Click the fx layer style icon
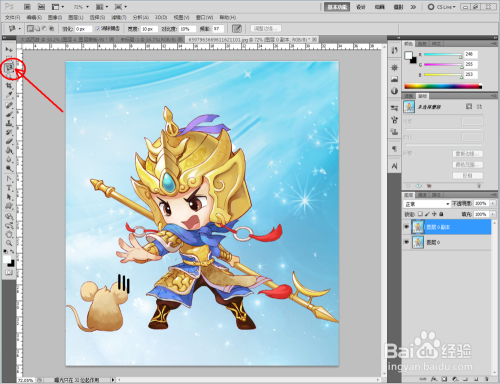 point(434,379)
